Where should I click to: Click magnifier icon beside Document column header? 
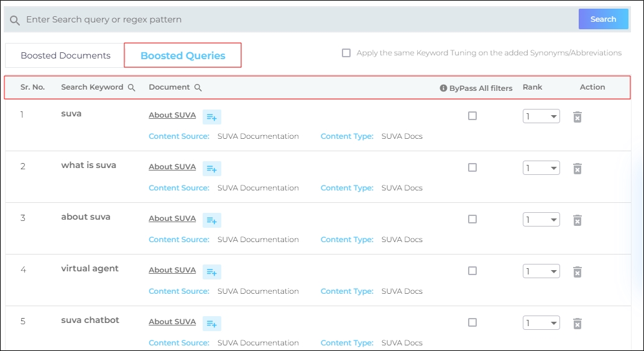[x=198, y=88]
